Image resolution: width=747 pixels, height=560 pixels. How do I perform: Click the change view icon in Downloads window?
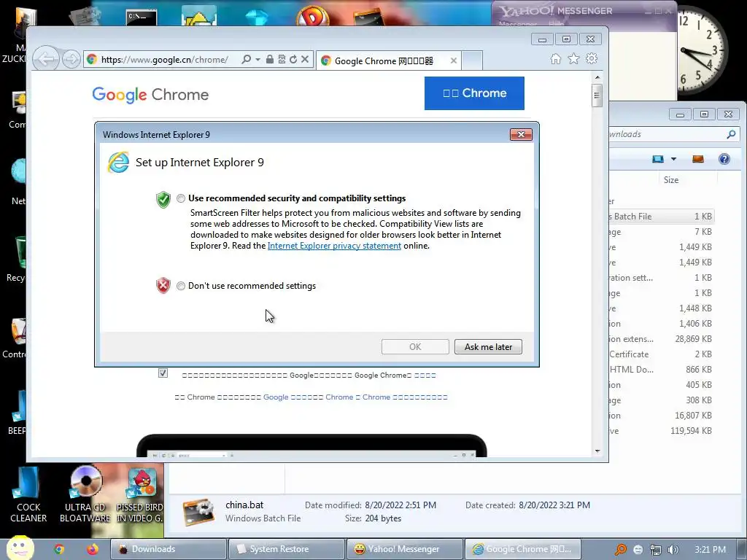[658, 159]
